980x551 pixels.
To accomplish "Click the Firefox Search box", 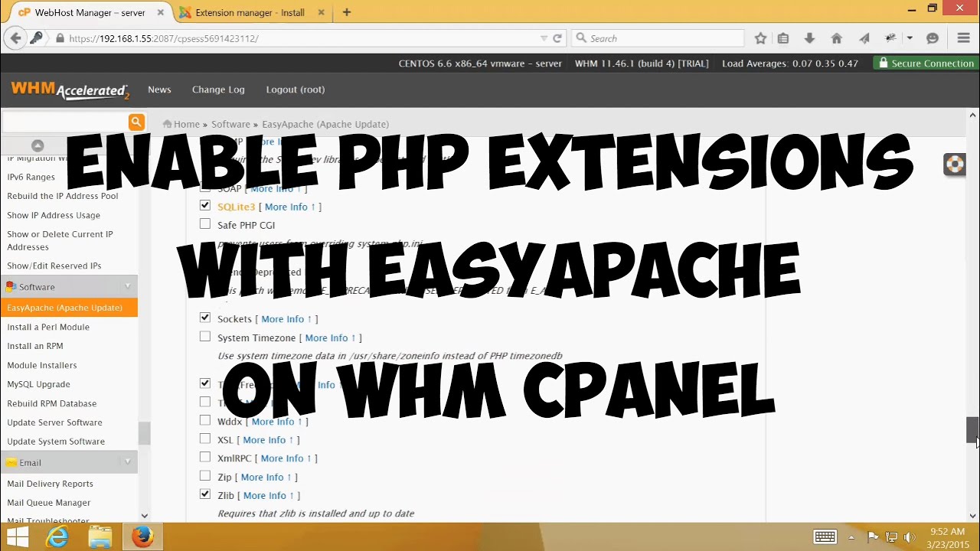I will coord(658,38).
